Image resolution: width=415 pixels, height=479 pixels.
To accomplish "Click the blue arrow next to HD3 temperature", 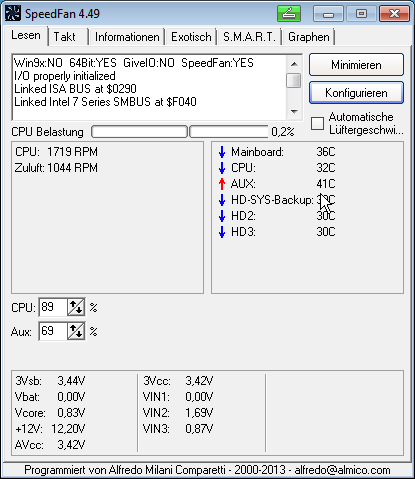I will (x=222, y=232).
